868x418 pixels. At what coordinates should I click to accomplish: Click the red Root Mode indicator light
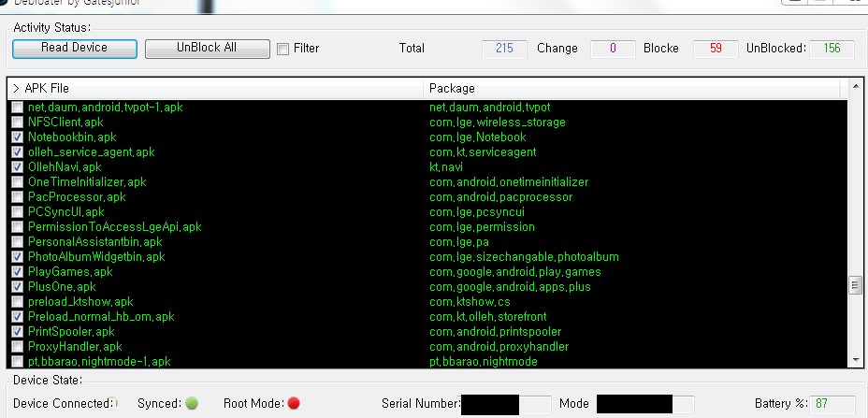point(294,403)
